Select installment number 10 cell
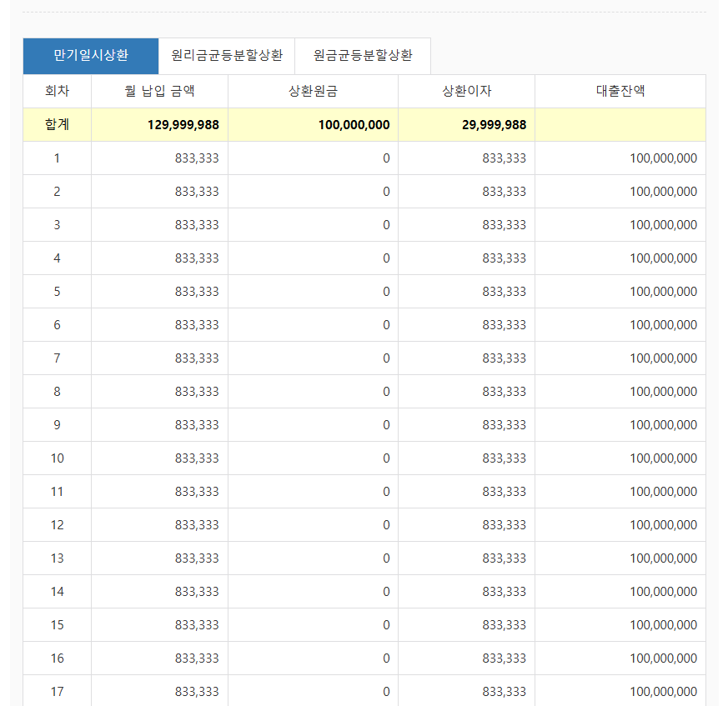This screenshot has height=706, width=728. pyautogui.click(x=57, y=458)
